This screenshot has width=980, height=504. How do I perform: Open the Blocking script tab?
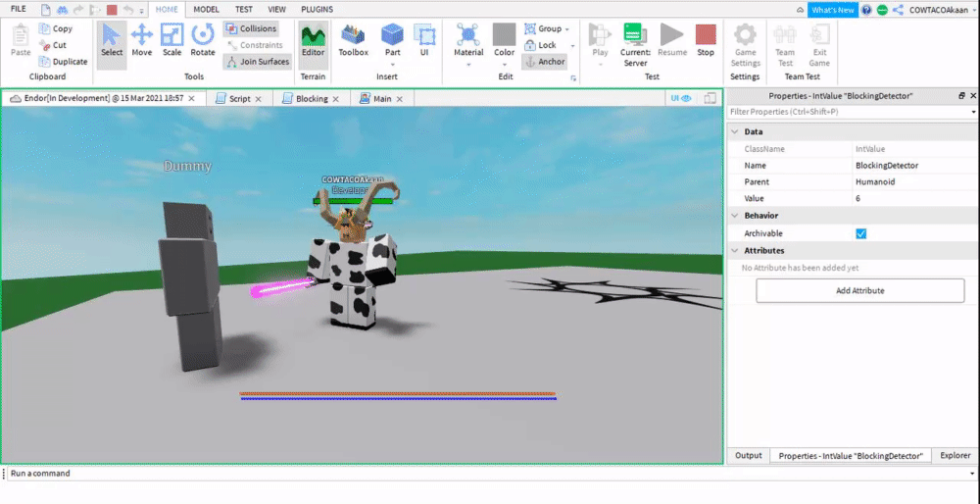(312, 99)
